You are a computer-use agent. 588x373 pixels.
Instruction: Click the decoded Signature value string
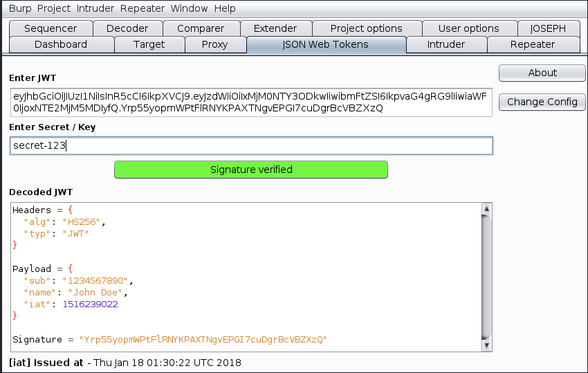point(203,340)
